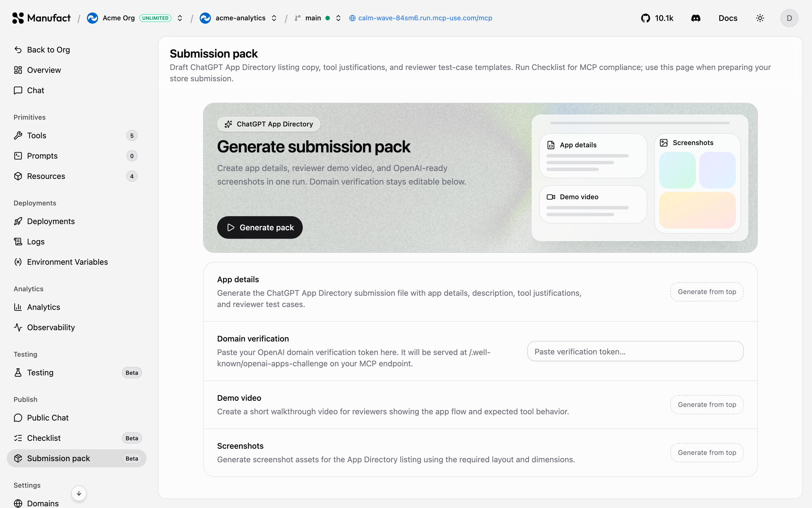Click the Submission pack package icon
The width and height of the screenshot is (812, 508).
point(18,458)
